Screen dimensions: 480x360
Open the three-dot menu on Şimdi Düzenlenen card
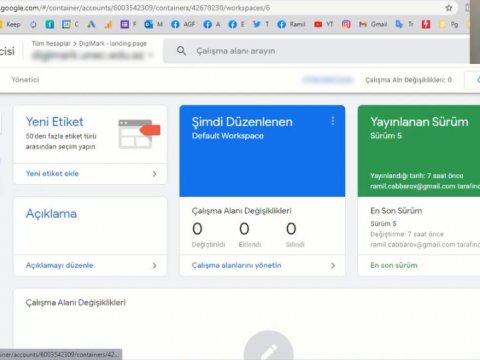(x=332, y=121)
